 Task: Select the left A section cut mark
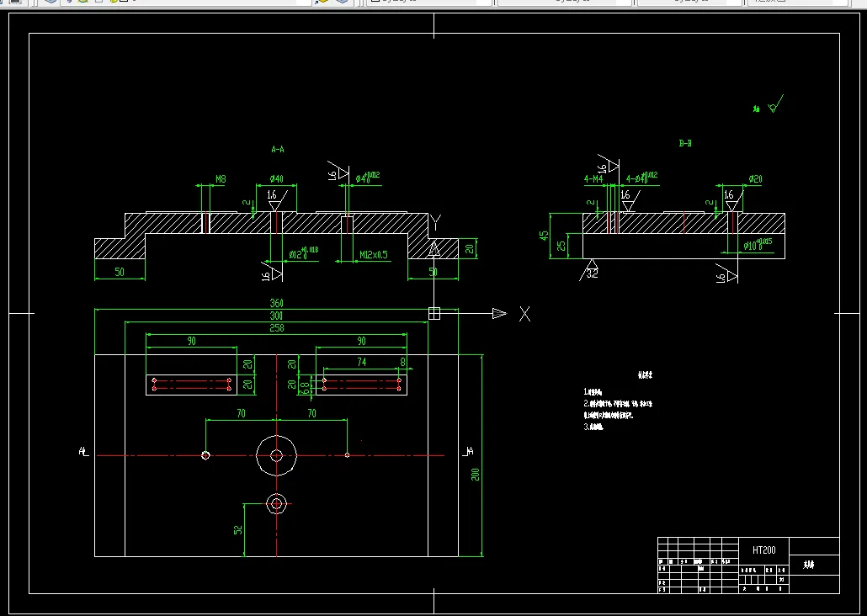coord(83,452)
